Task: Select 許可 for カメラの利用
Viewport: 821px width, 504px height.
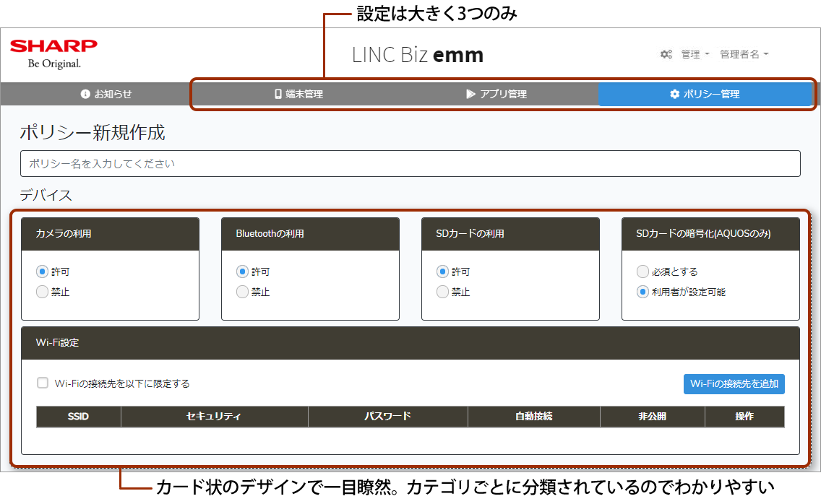Action: pyautogui.click(x=42, y=271)
